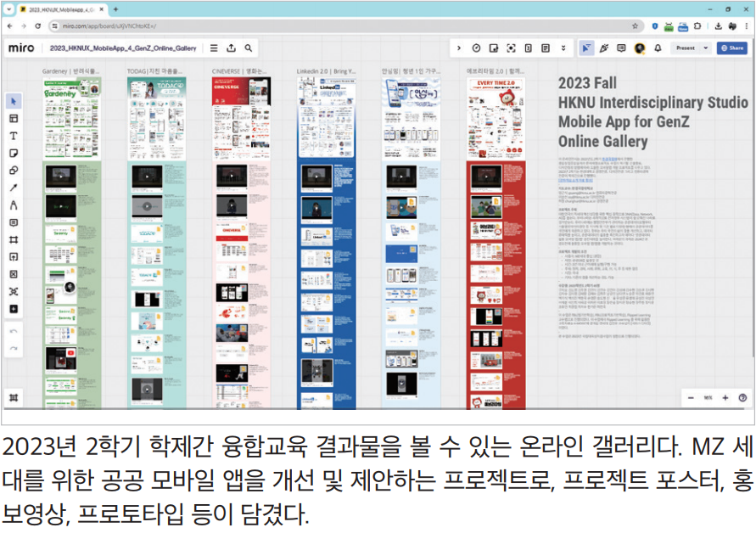The height and width of the screenshot is (550, 756).
Task: Select the 에브리타임 2.0 frame title
Action: click(496, 71)
